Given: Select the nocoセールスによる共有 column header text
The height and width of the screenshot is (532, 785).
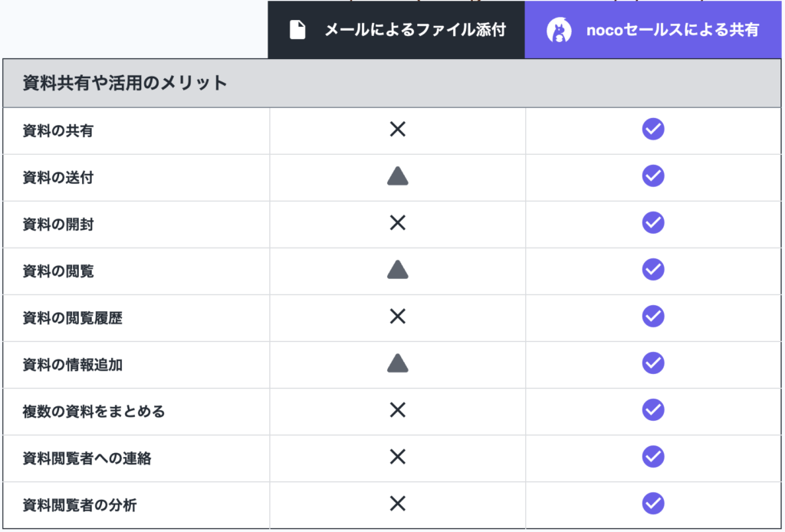Looking at the screenshot, I should (672, 30).
